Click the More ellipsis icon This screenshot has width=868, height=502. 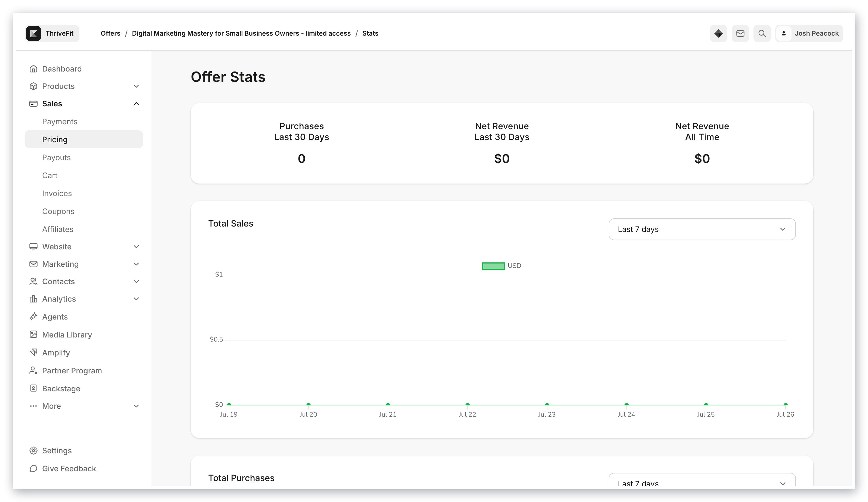click(33, 406)
